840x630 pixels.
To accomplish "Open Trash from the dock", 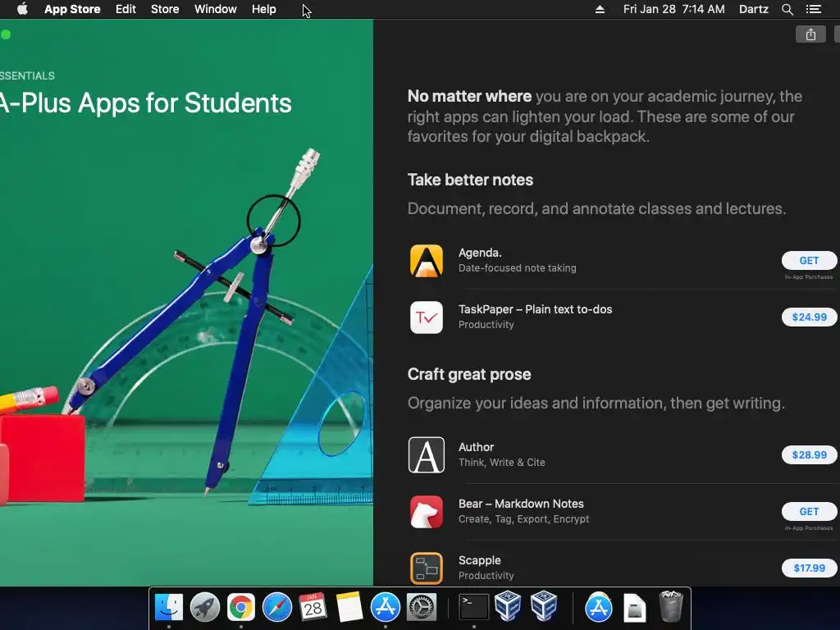I will tap(670, 606).
